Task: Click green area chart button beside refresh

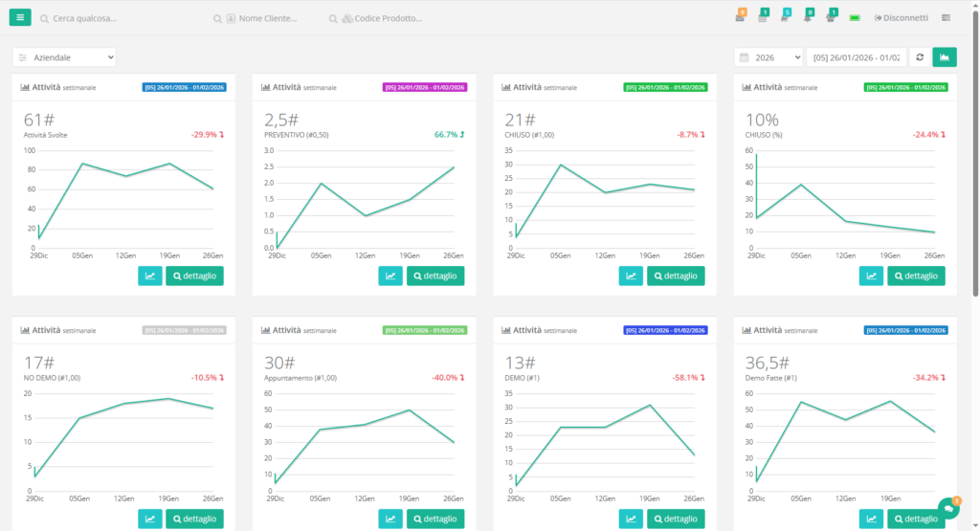Action: coord(944,57)
